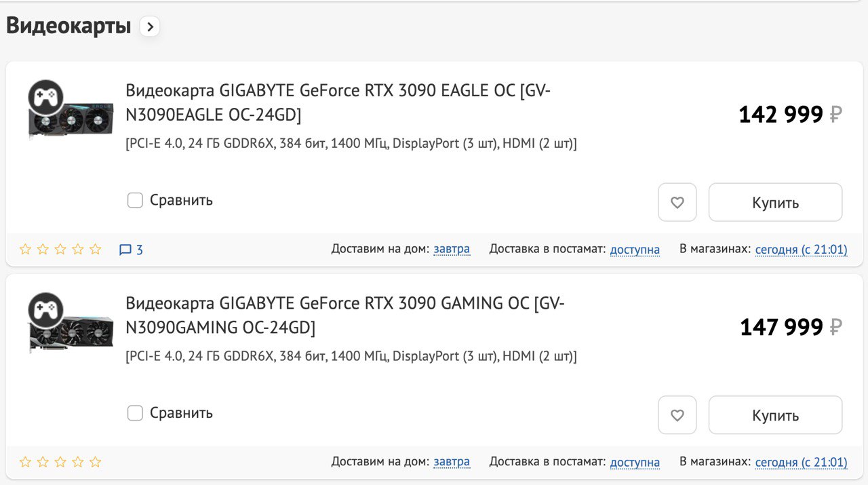Open the RTX 3090 EAGLE OC product title
The height and width of the screenshot is (485, 868).
[338, 102]
